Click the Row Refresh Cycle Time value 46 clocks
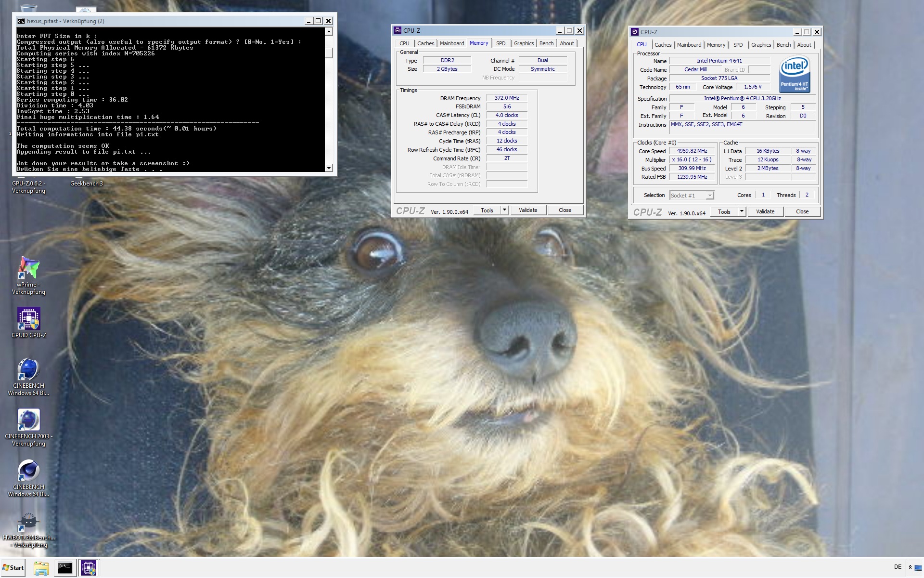 [x=507, y=150]
